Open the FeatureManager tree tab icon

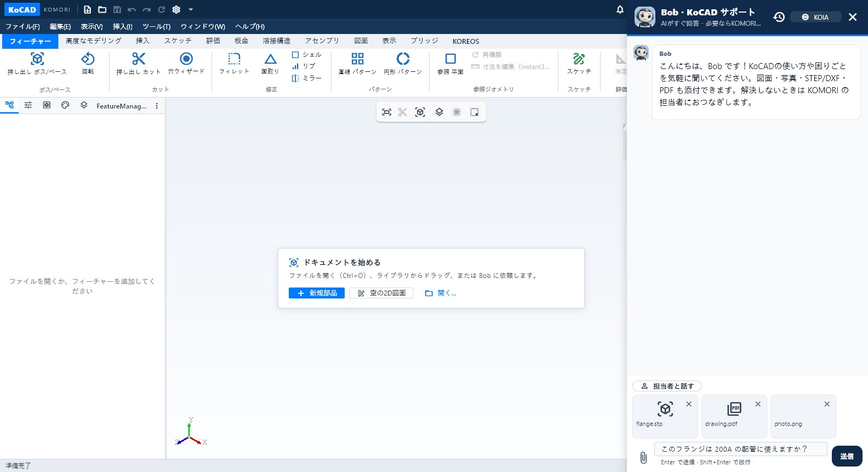tap(9, 105)
